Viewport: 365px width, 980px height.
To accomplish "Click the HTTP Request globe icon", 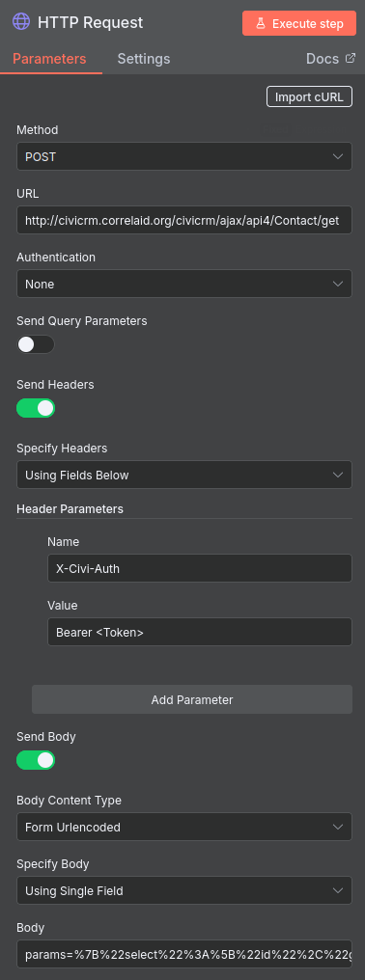I will tap(21, 22).
